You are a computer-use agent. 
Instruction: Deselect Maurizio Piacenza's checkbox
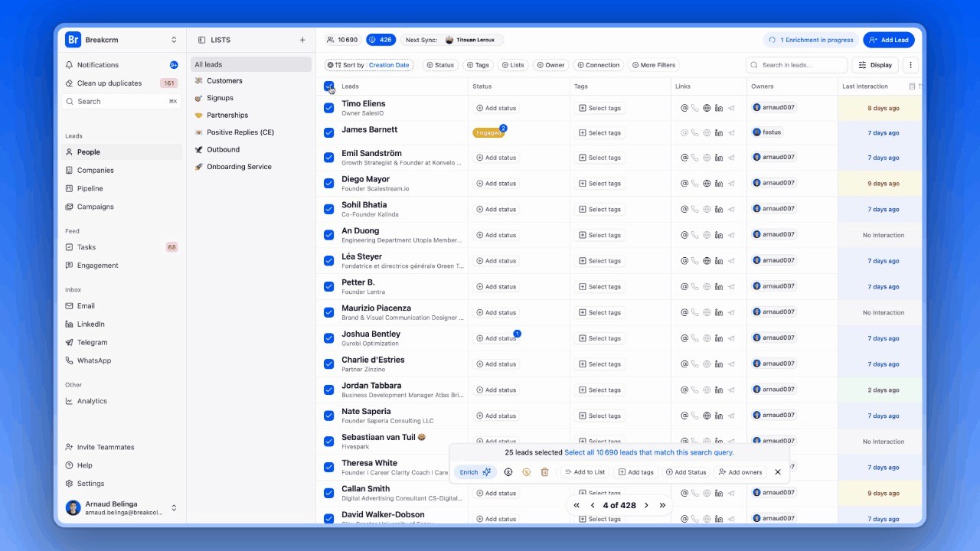[x=329, y=312]
